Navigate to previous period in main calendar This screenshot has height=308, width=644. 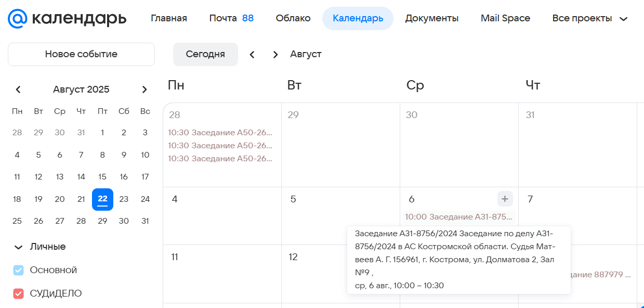(252, 55)
